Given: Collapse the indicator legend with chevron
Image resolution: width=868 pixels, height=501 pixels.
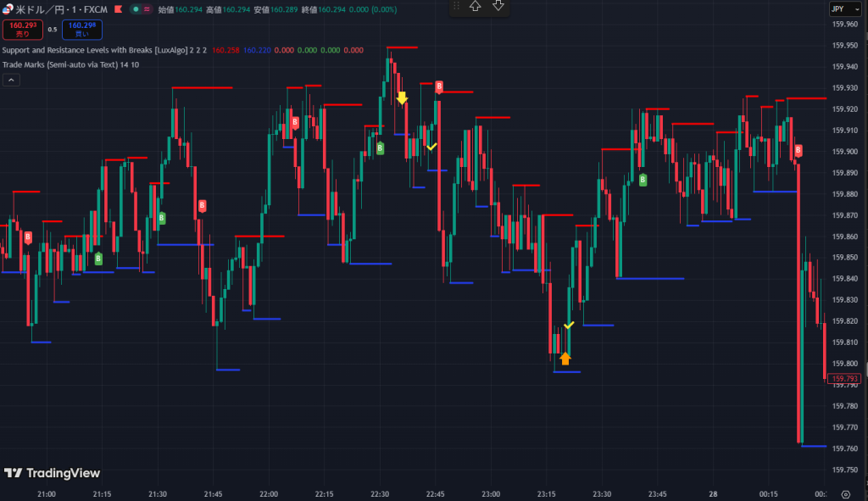Looking at the screenshot, I should coord(12,80).
